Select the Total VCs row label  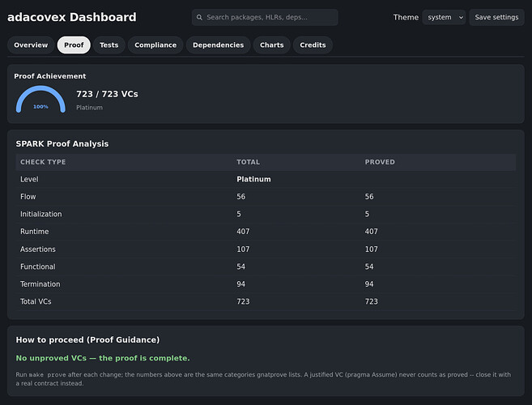(x=36, y=301)
